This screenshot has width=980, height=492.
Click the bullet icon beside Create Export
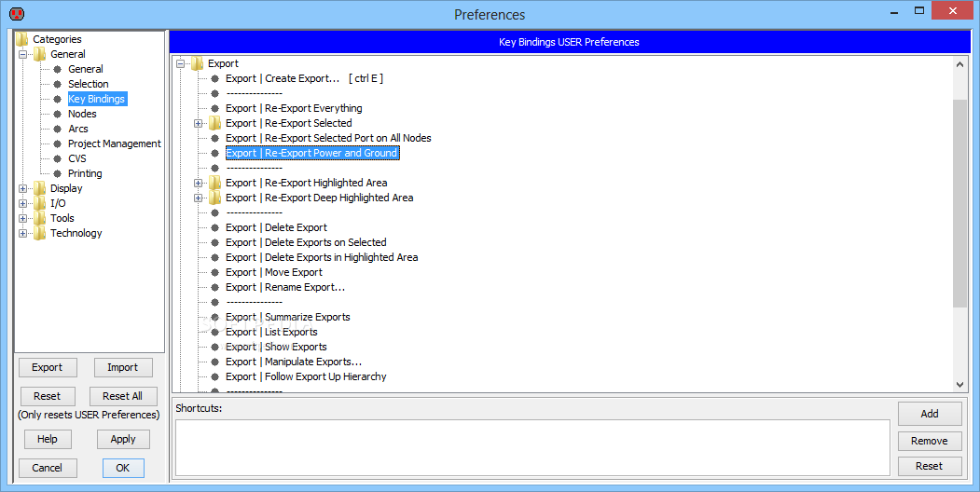215,78
